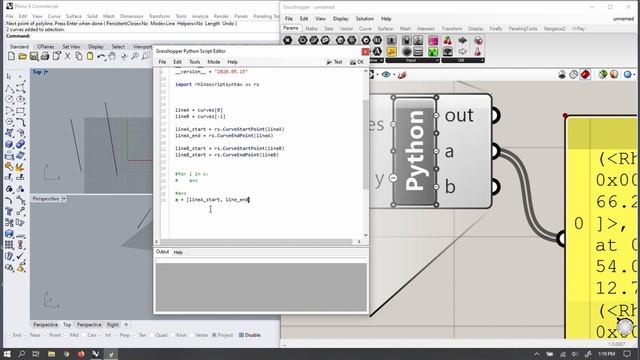Image resolution: width=640 pixels, height=360 pixels.
Task: Toggle the Disable osnap checkbox
Action: [241, 335]
